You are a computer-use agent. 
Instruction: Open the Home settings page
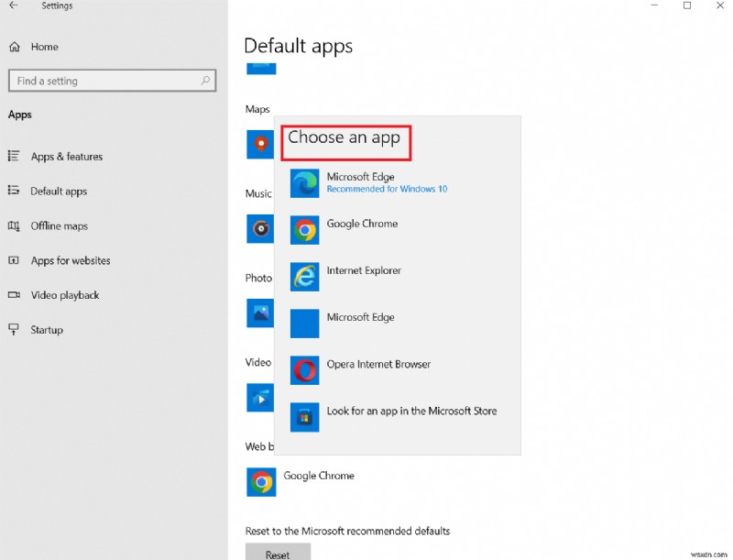(x=44, y=47)
